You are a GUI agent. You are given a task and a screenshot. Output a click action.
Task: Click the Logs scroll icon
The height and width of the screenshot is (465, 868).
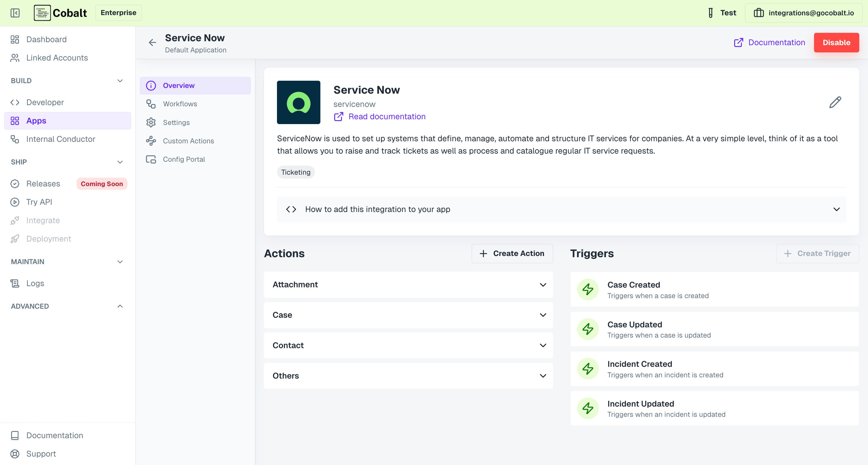[15, 283]
